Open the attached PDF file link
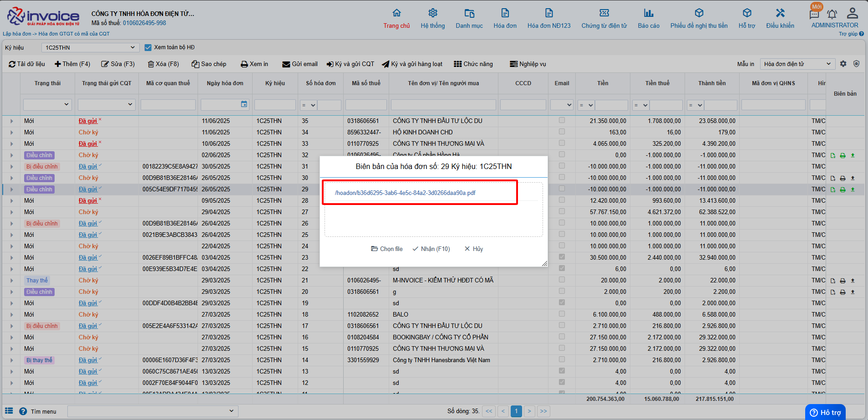Screen dimensions: 868x420 405,193
